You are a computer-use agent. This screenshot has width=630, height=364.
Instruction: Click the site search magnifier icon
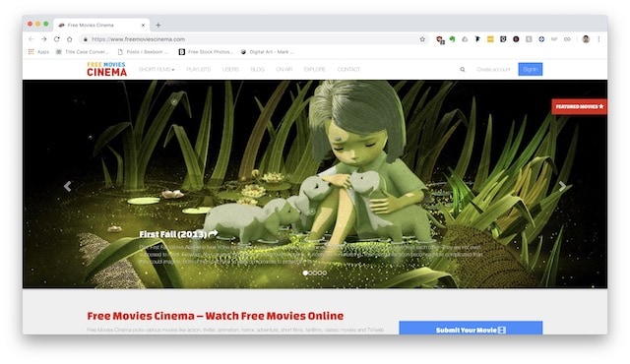tap(463, 70)
